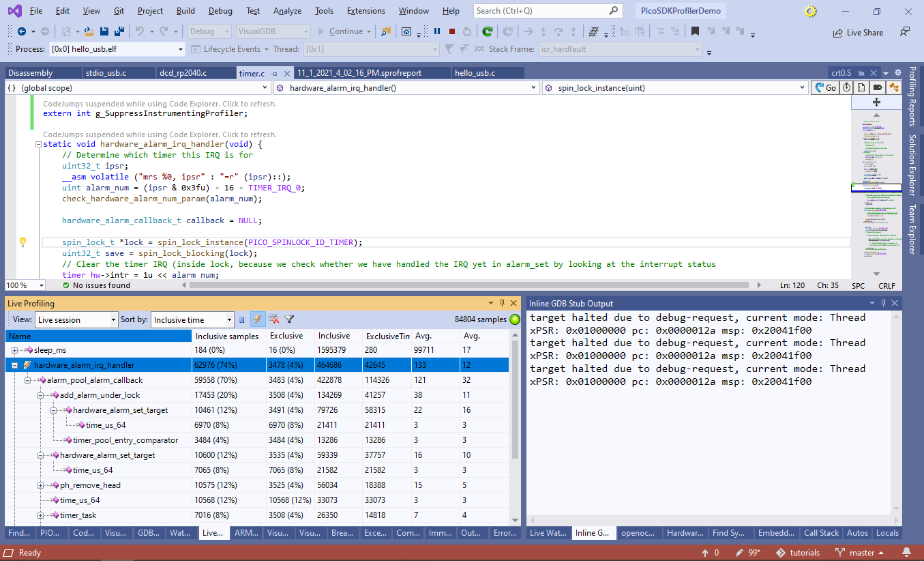
Task: Open the Debug menu
Action: (220, 11)
